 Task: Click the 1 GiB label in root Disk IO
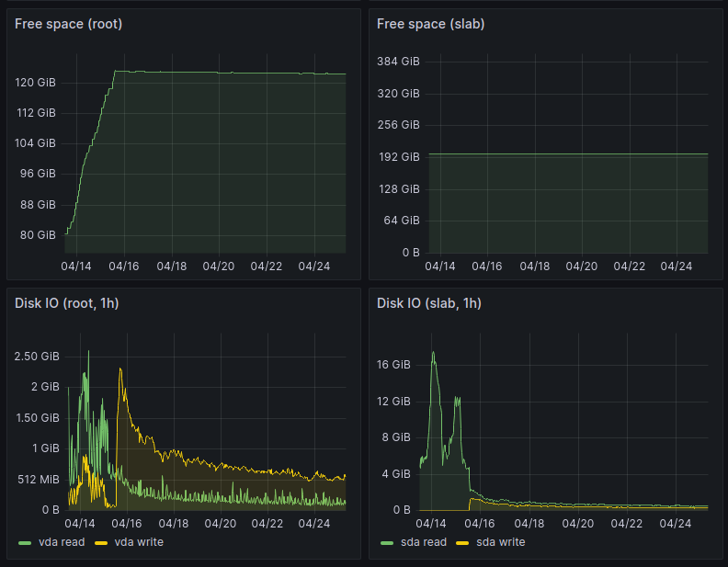[x=46, y=448]
